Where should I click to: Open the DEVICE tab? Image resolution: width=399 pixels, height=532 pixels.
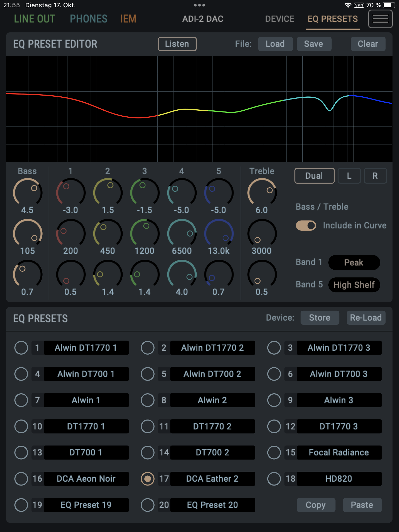click(280, 19)
